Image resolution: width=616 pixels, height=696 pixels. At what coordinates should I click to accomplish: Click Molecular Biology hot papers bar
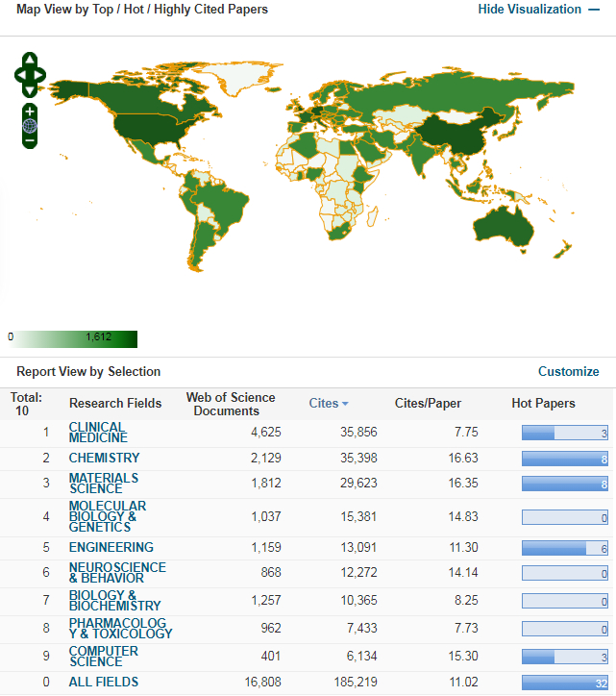click(565, 517)
